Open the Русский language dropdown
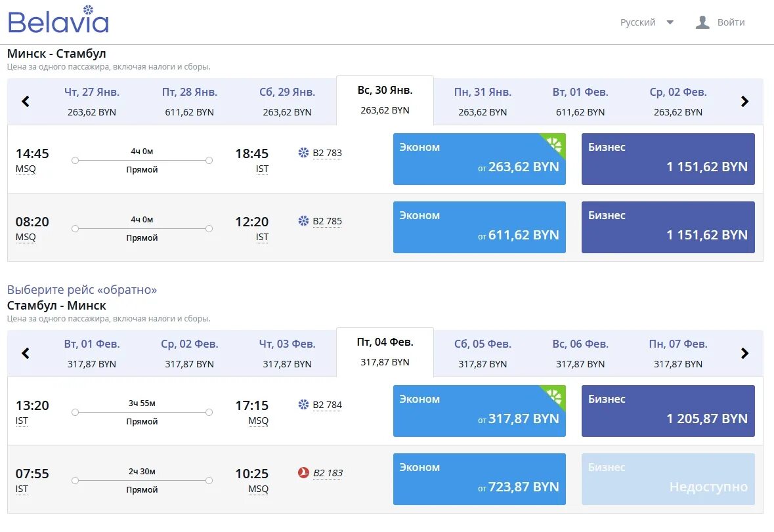The width and height of the screenshot is (774, 532). [x=647, y=22]
